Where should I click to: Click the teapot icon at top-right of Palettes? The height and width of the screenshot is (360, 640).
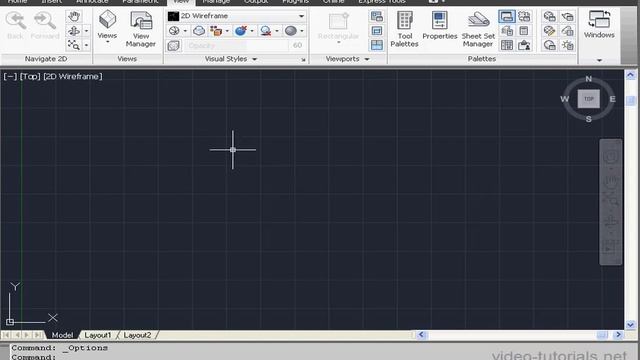567,17
